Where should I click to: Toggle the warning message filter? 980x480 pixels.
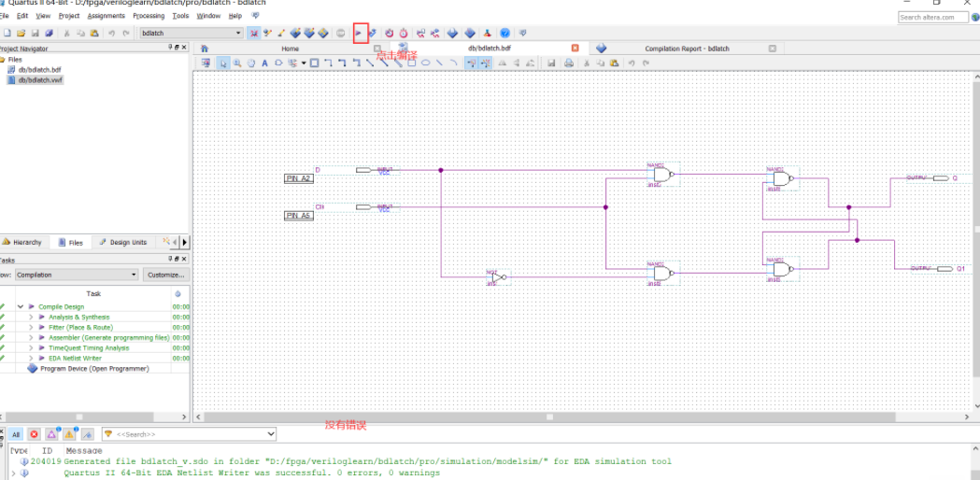click(x=69, y=434)
